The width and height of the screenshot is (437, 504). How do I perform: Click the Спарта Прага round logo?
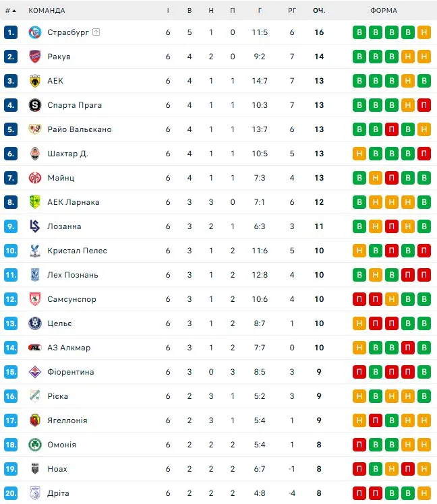point(35,105)
